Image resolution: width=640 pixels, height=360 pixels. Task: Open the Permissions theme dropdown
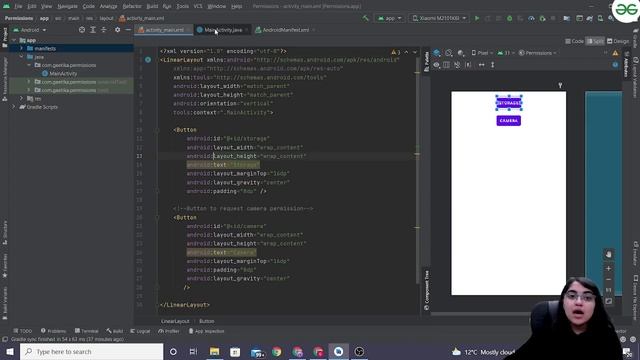pyautogui.click(x=537, y=53)
